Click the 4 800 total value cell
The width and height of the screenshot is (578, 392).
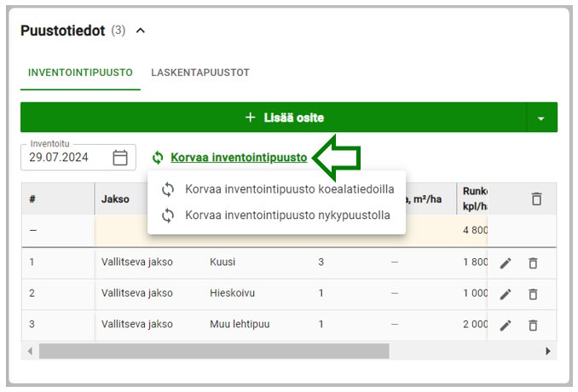(x=475, y=230)
